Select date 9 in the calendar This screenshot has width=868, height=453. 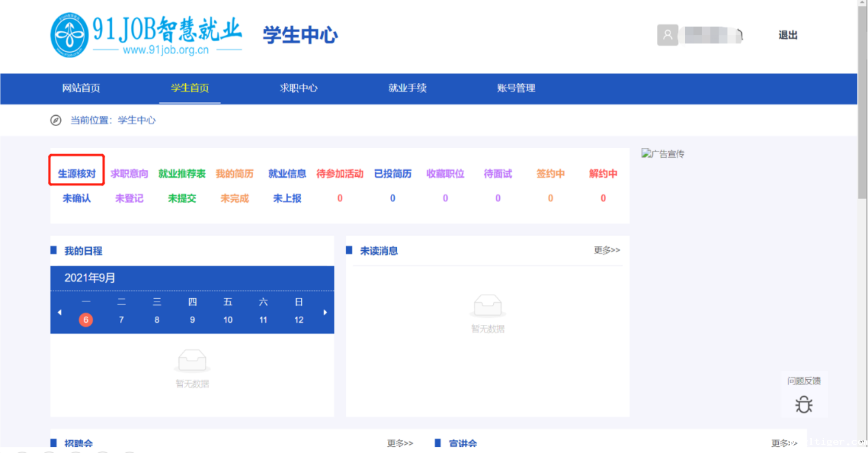(193, 320)
